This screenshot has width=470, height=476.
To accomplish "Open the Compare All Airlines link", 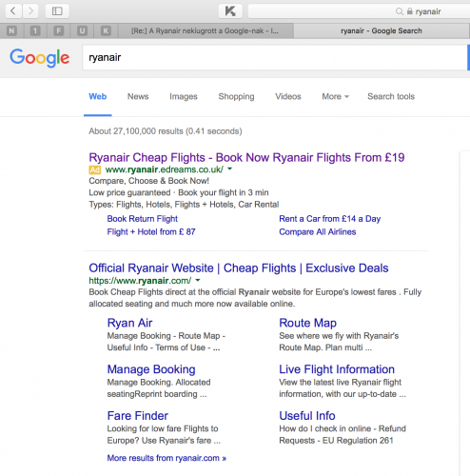I will click(x=318, y=232).
